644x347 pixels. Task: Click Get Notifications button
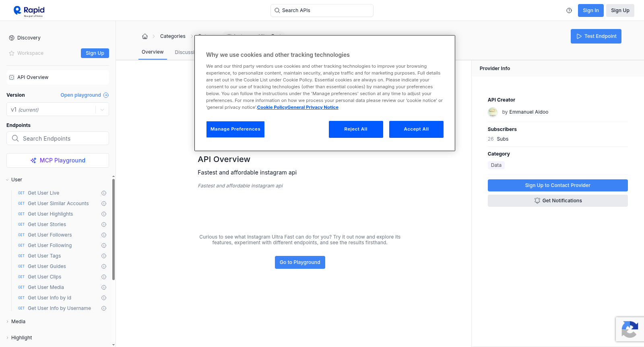(x=558, y=201)
